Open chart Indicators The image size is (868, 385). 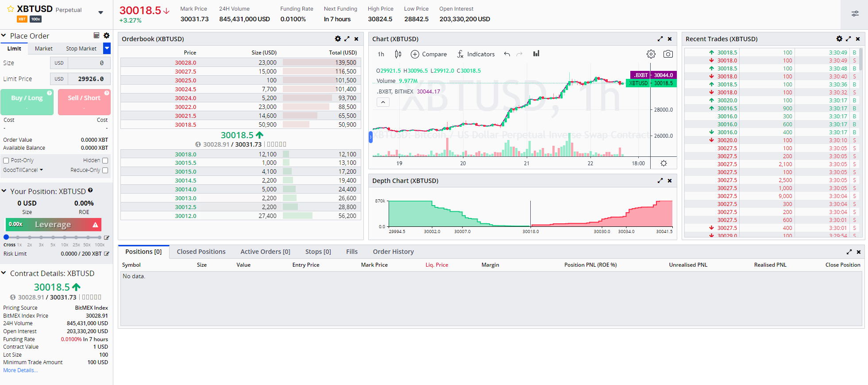click(x=476, y=54)
